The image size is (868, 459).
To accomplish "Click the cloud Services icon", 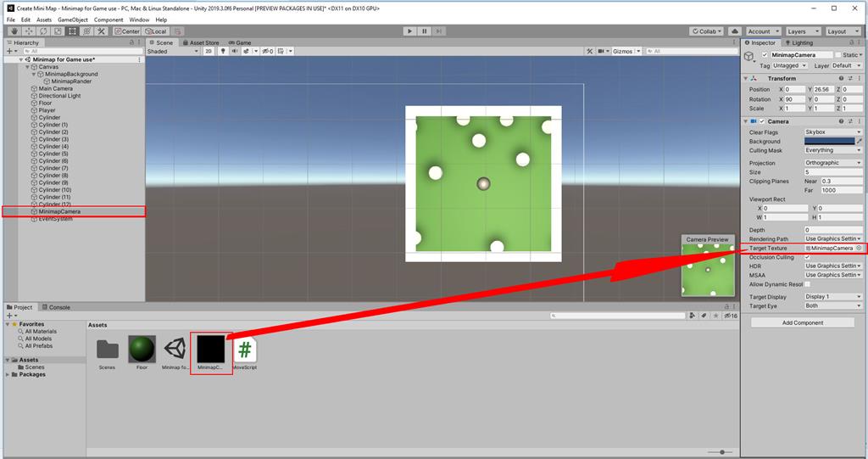I will [735, 31].
